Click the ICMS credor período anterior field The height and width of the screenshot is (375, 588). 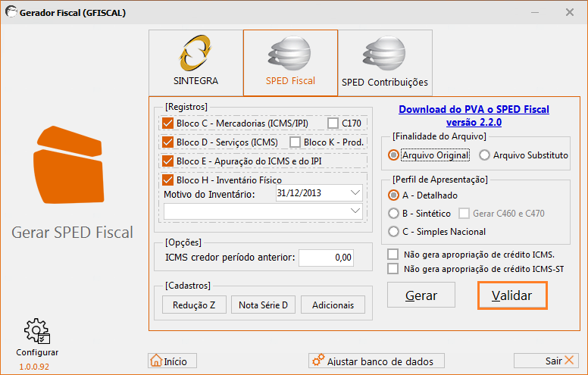point(327,258)
